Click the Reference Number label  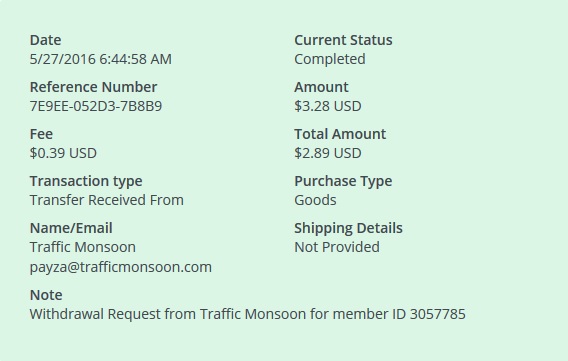click(93, 87)
